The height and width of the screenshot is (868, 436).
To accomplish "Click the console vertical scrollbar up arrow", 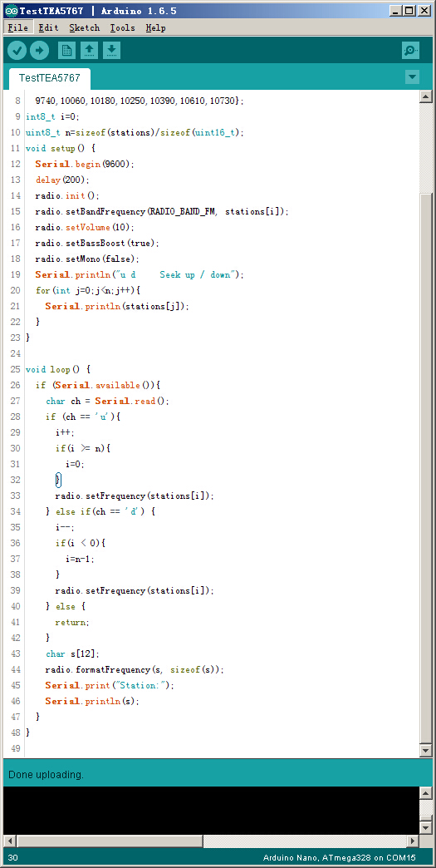I will [x=425, y=793].
